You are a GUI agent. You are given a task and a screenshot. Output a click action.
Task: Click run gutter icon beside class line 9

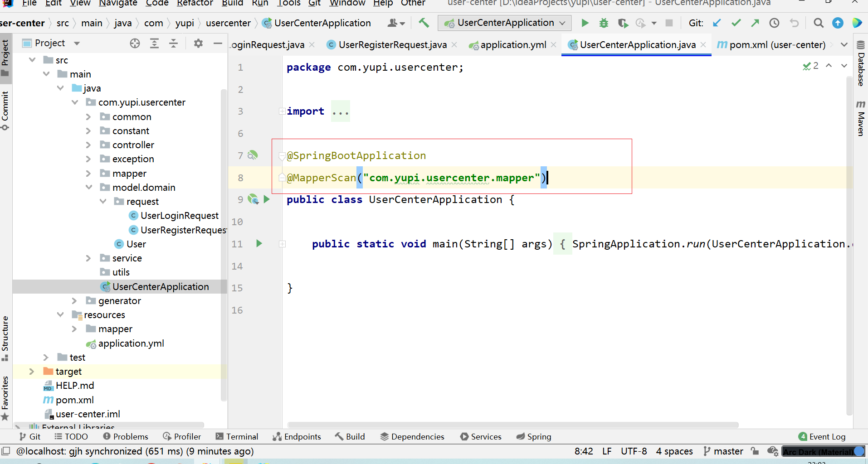267,199
